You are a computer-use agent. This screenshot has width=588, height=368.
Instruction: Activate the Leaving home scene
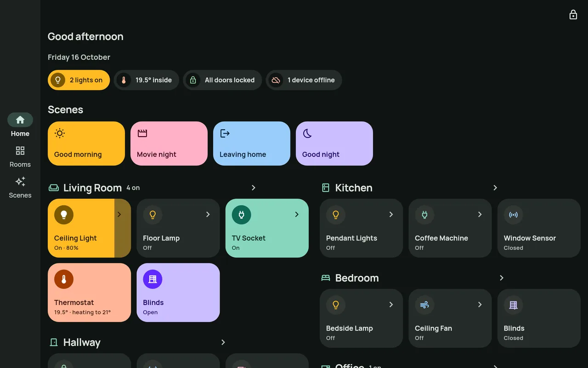252,144
